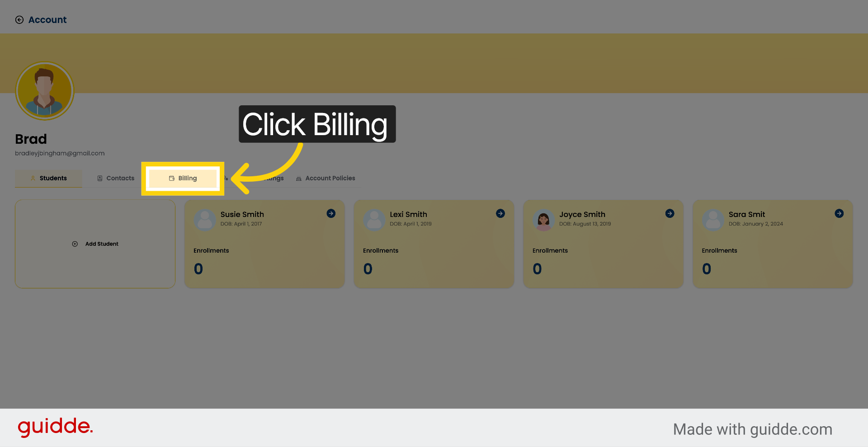
Task: Click Enrollments count on Joyce Smith's card
Action: (x=537, y=269)
